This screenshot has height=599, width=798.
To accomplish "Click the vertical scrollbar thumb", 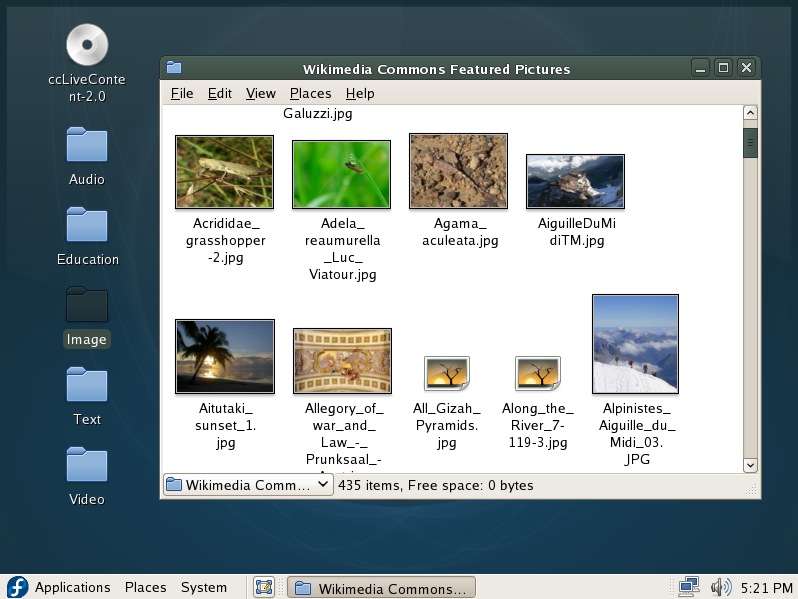I will [x=750, y=143].
